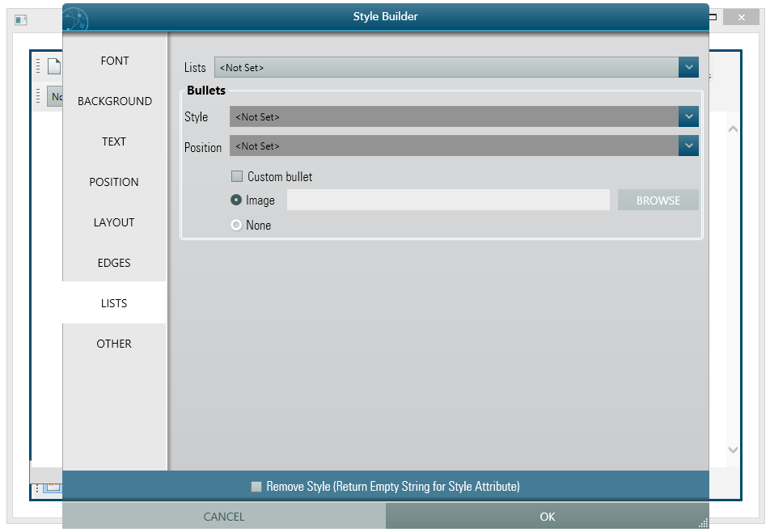The height and width of the screenshot is (532, 770).
Task: Switch to the FONT section
Action: pos(114,61)
